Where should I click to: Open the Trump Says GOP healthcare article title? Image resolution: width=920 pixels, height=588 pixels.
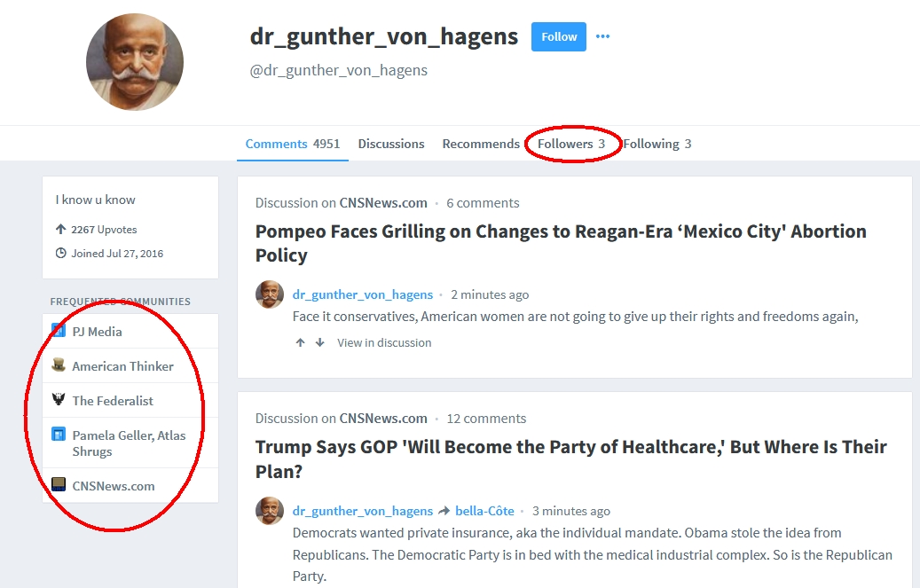[x=570, y=459]
